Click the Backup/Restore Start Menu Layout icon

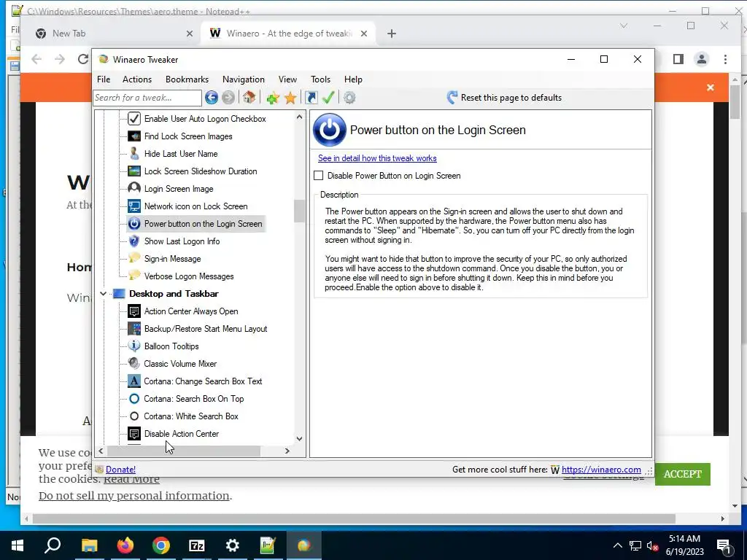pos(134,329)
